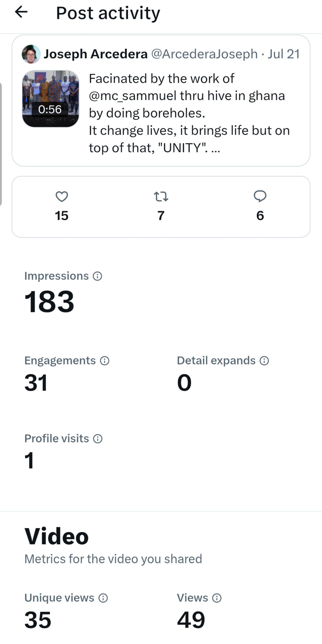Screen dimensions: 322x644
Task: Click the Jul 21 post date
Action: 284,54
